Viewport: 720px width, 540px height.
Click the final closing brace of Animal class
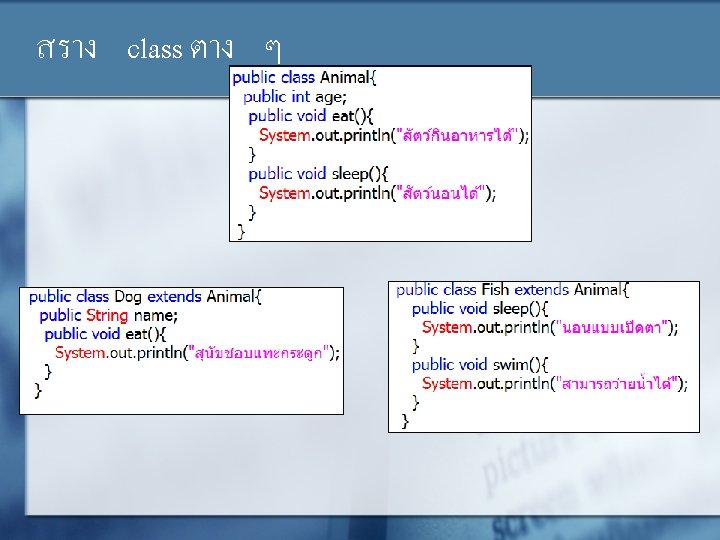(x=241, y=231)
